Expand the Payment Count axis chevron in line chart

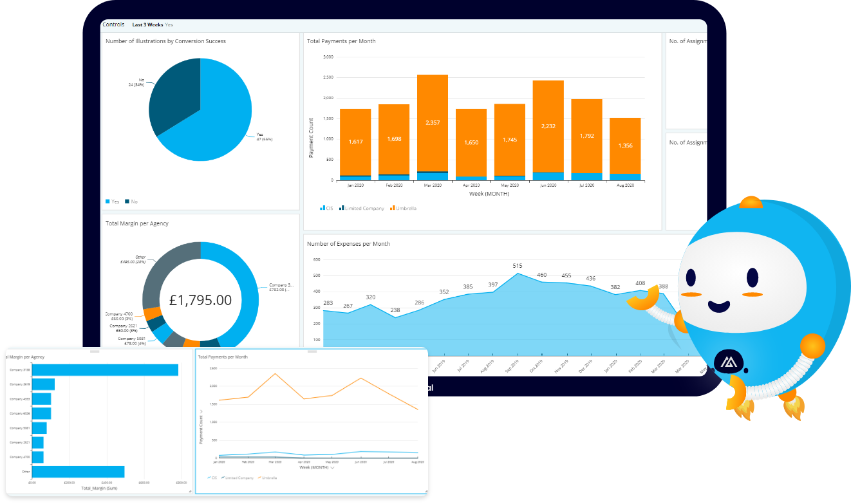coord(201,411)
